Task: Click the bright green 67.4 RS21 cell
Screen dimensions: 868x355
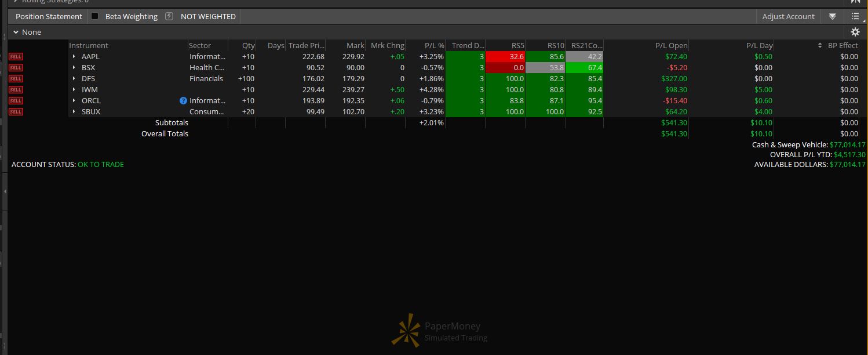Action: (584, 68)
